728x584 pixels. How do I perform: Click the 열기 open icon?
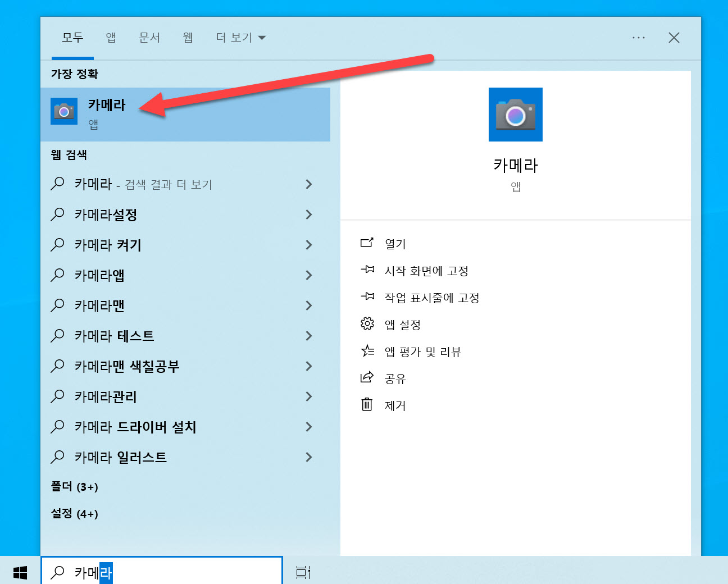tap(367, 243)
